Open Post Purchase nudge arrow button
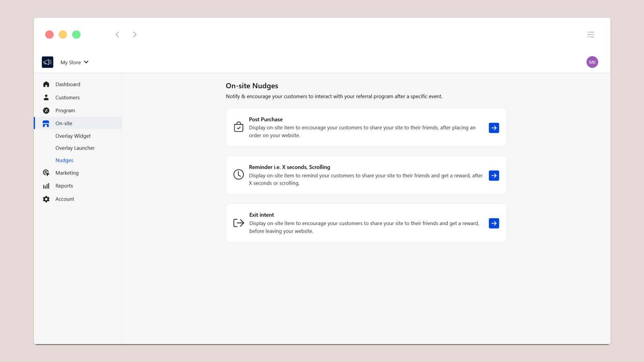644x362 pixels. [x=494, y=128]
